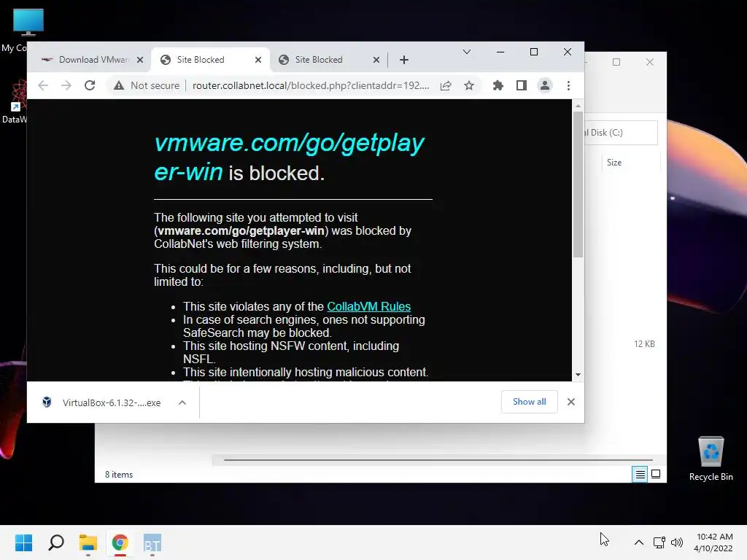Click the Chrome taskbar icon
This screenshot has width=747, height=560.
click(x=120, y=542)
